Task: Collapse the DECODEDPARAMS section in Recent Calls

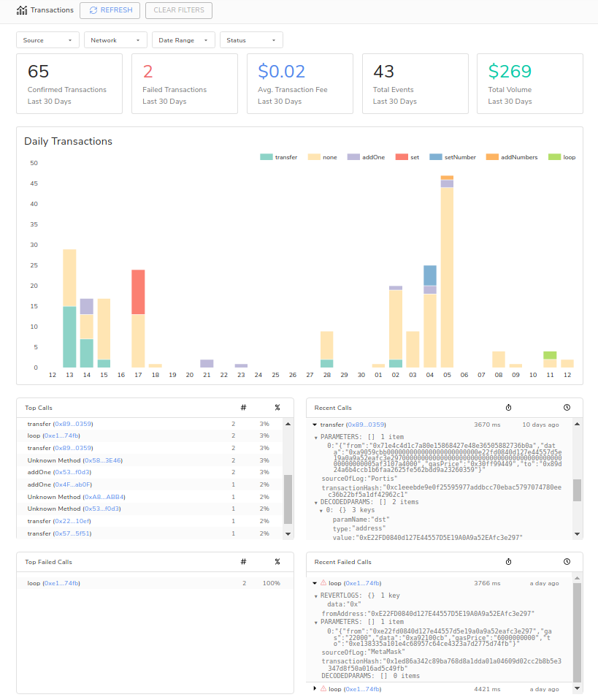Action: (316, 502)
